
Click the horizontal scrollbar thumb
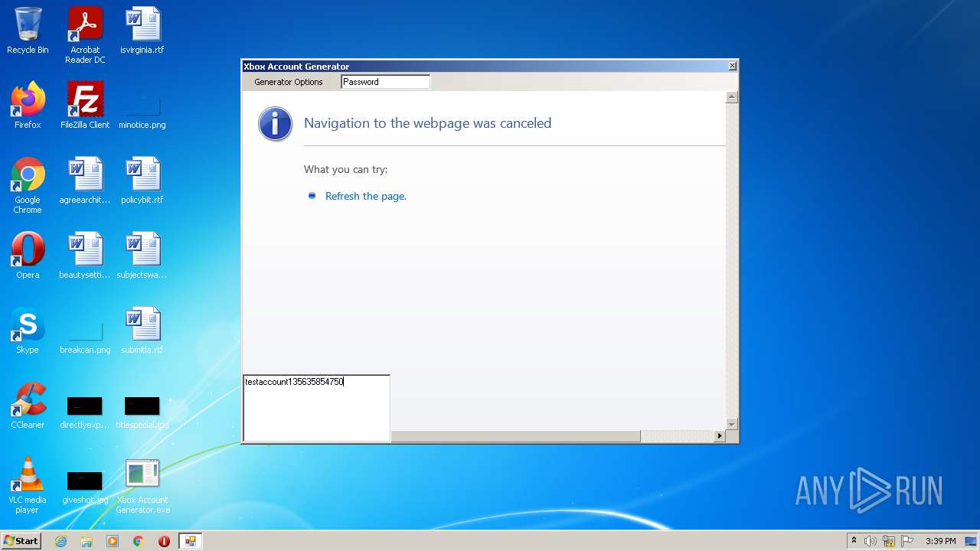pyautogui.click(x=515, y=436)
